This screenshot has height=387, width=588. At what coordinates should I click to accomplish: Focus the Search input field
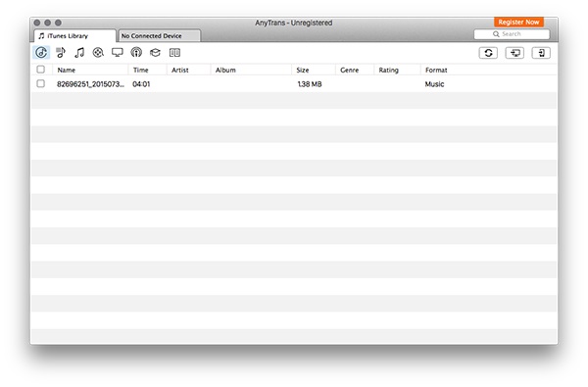pos(512,34)
